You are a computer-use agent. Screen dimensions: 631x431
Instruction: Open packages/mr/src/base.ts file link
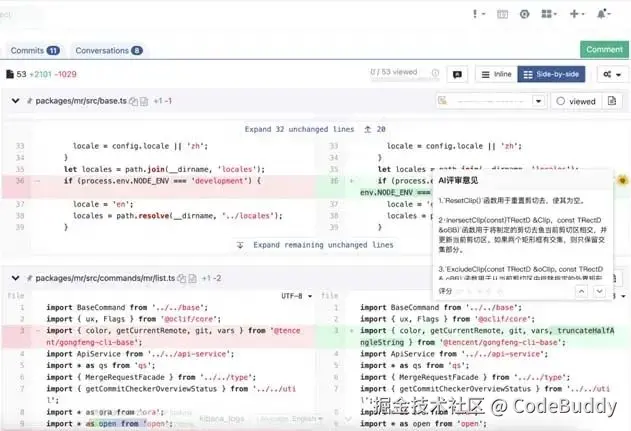[81, 101]
